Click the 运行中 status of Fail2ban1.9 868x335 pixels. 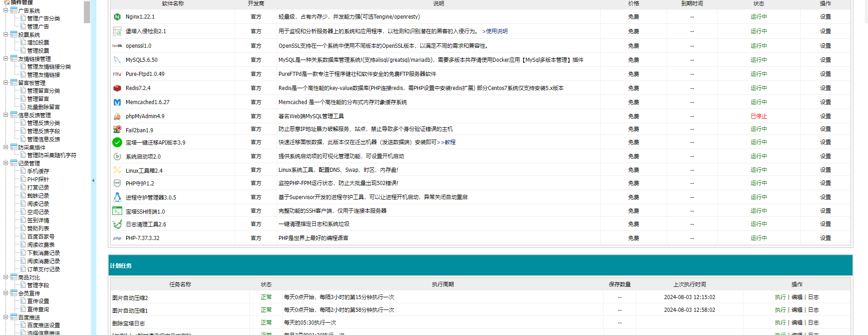[758, 129]
